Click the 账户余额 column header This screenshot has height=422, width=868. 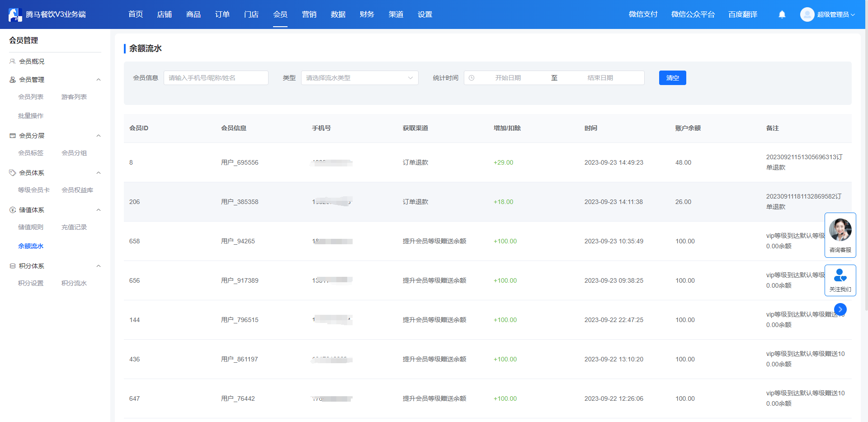(x=688, y=128)
